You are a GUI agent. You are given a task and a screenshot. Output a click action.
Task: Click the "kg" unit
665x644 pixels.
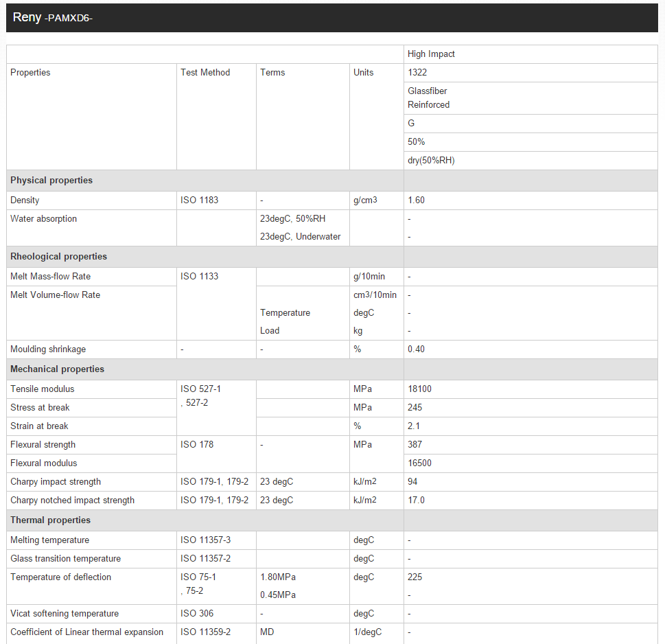pos(358,331)
